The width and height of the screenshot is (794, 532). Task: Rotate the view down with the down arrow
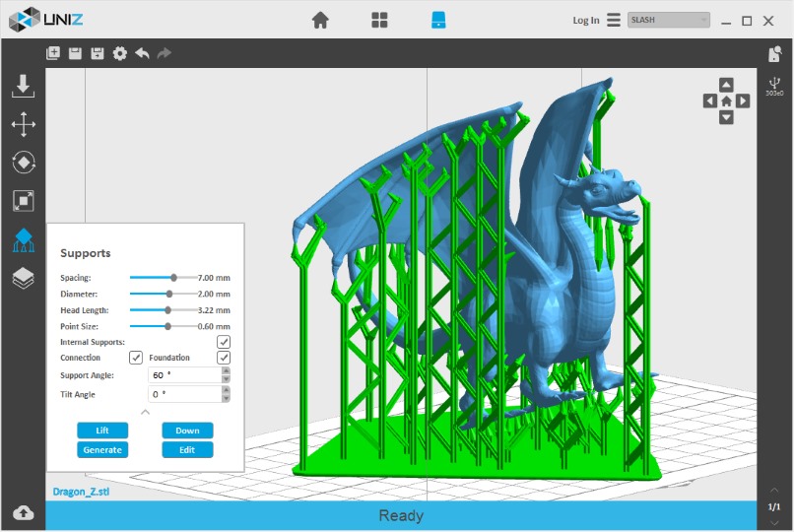(x=726, y=118)
